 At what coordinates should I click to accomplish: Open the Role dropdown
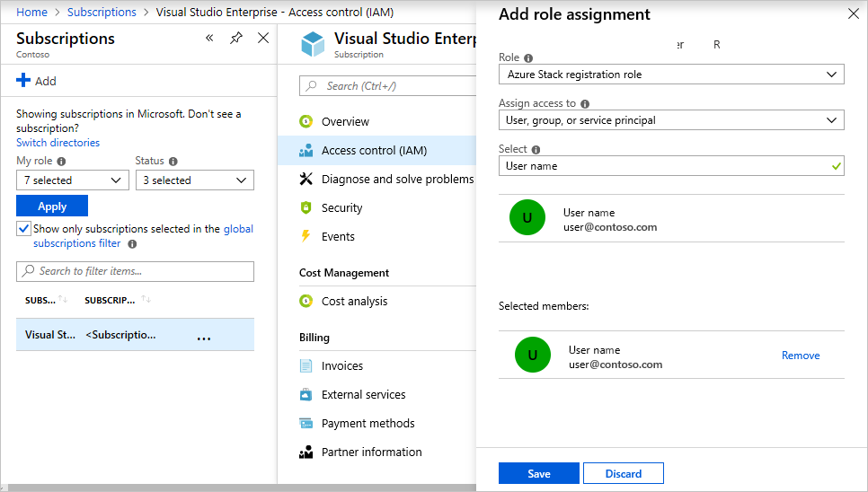click(670, 75)
